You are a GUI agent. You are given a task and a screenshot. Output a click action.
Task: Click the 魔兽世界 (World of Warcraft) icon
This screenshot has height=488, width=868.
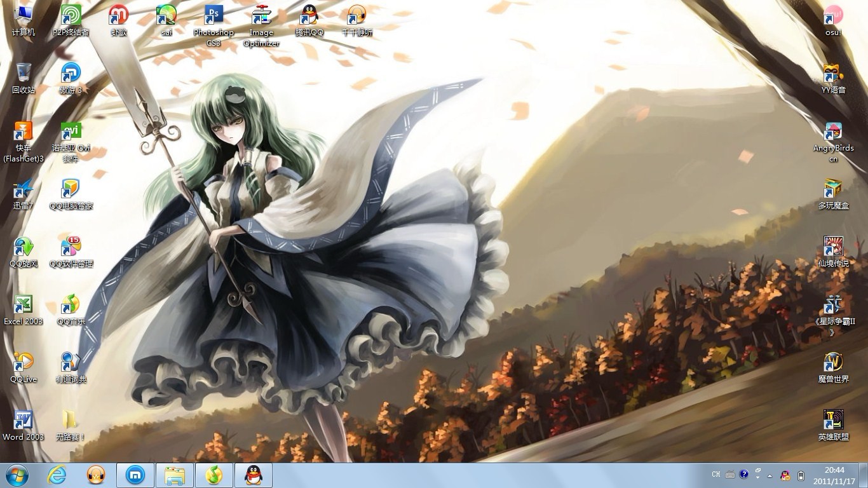pos(833,363)
